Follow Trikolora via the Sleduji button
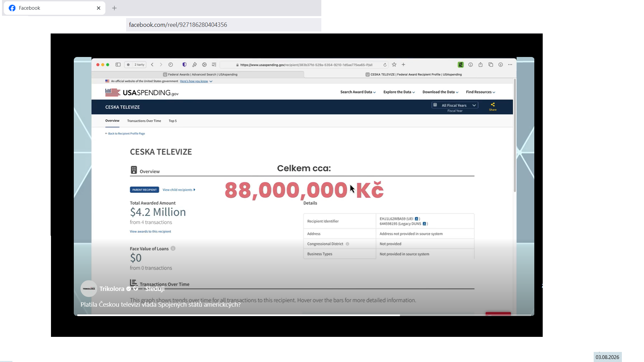The width and height of the screenshot is (644, 362). pos(155,289)
